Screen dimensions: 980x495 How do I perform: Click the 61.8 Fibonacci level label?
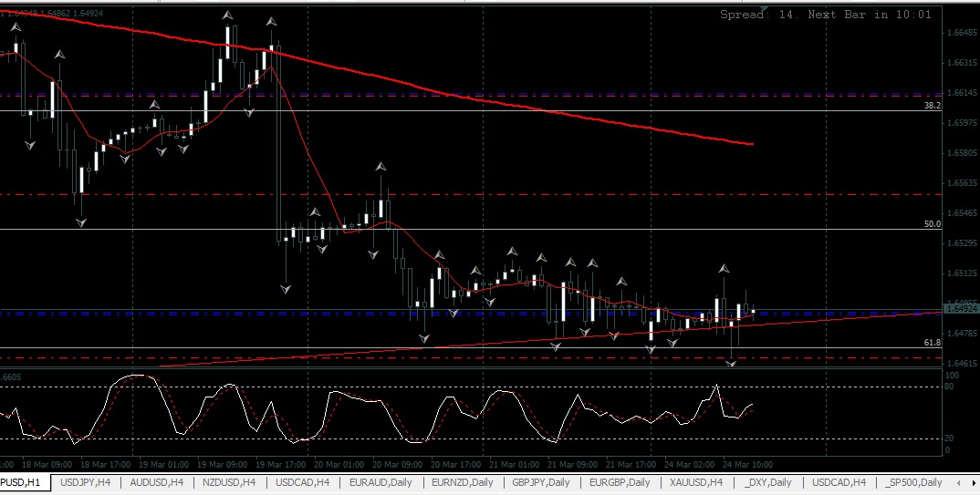(932, 343)
